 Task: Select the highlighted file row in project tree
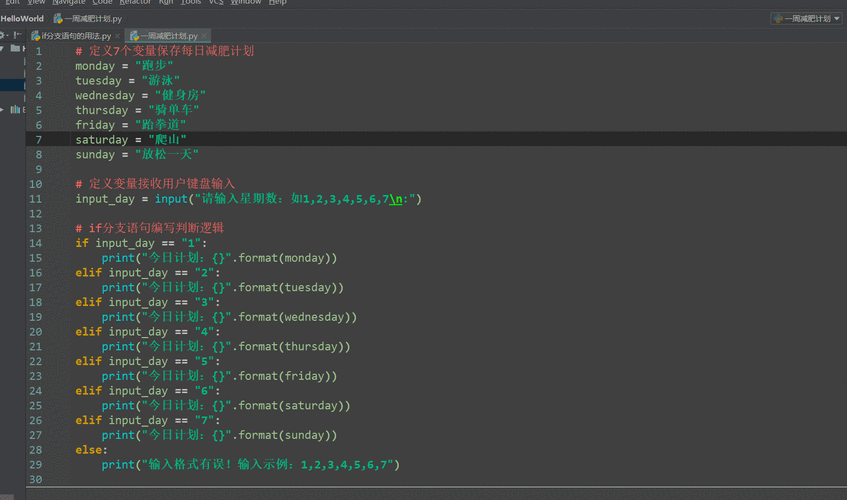click(12, 85)
